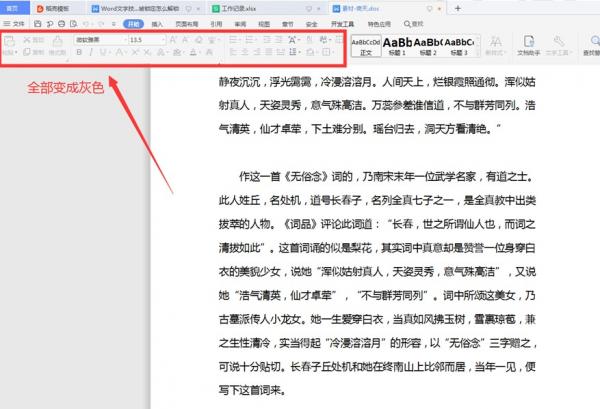Click the Increase Indent icon
The image size is (600, 409).
(x=279, y=39)
